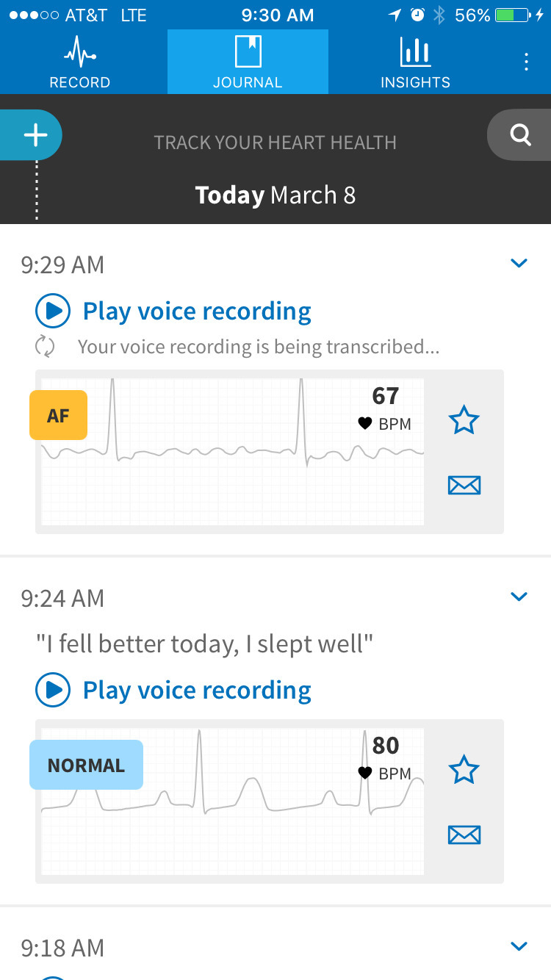
Task: Open the three-dot overflow menu
Action: (526, 62)
